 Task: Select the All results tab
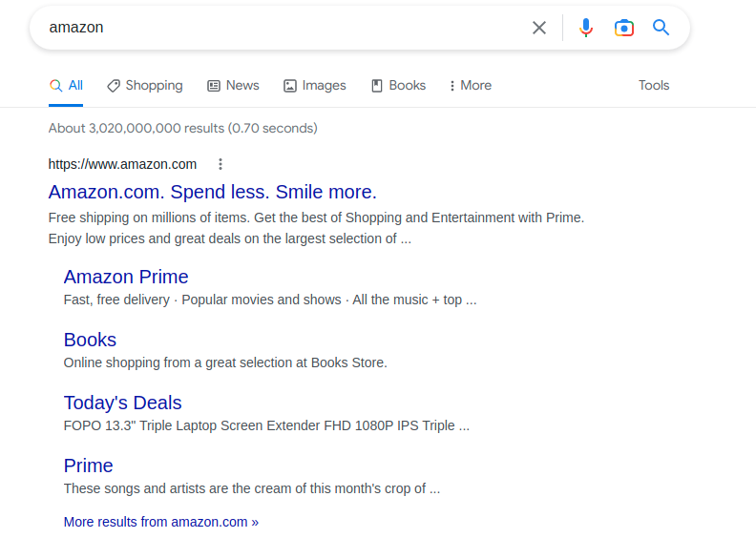coord(66,86)
